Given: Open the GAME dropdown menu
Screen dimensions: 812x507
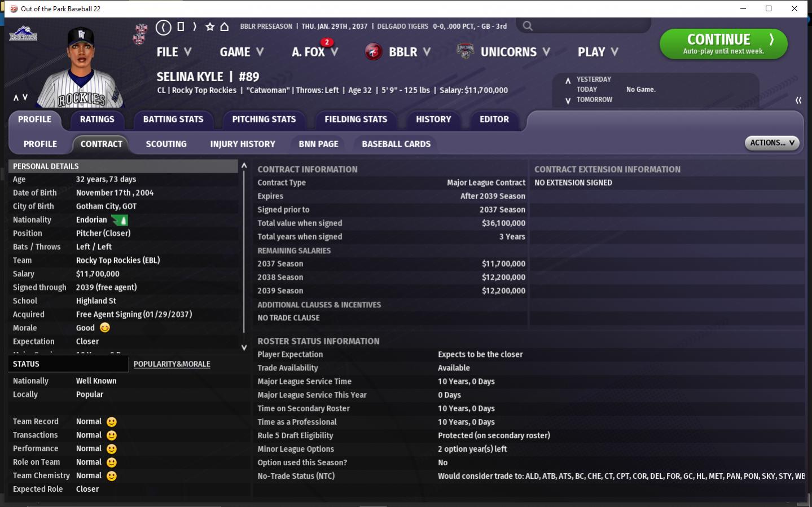Looking at the screenshot, I should (x=242, y=52).
